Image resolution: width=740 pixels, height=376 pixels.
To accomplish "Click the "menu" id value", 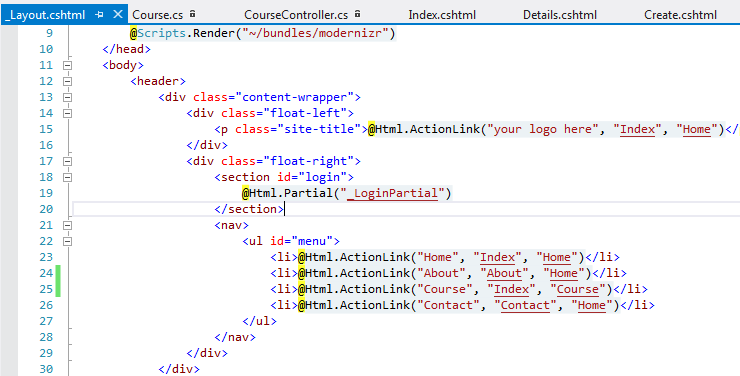I will coord(311,241).
